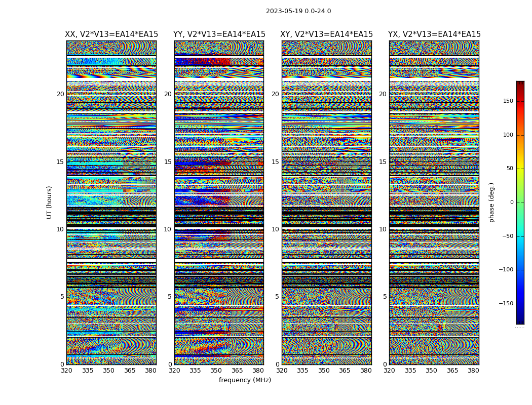Click inside the XX phase waterfall plot
532x405 pixels.
[111, 202]
